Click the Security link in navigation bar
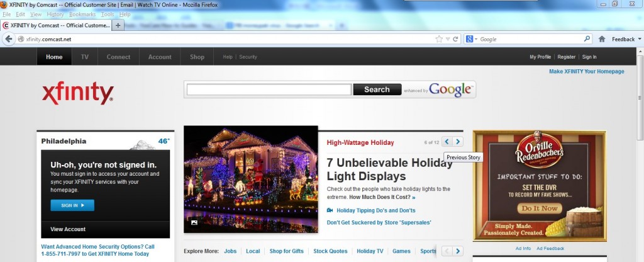This screenshot has width=644, height=262. coord(248,57)
